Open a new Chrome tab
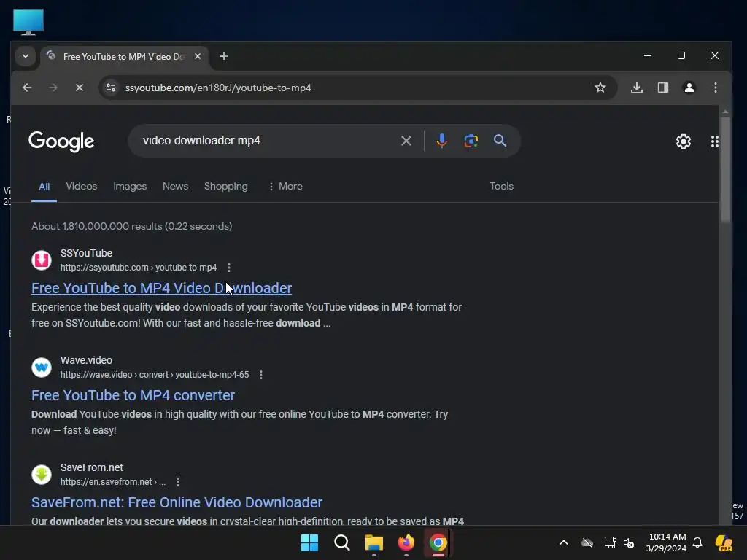The image size is (747, 560). click(x=223, y=56)
